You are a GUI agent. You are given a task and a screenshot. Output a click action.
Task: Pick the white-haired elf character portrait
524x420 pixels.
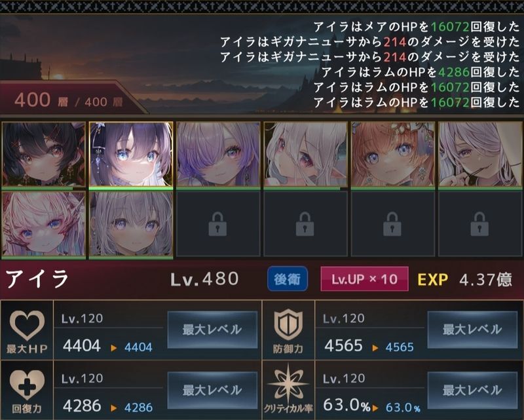[305, 154]
